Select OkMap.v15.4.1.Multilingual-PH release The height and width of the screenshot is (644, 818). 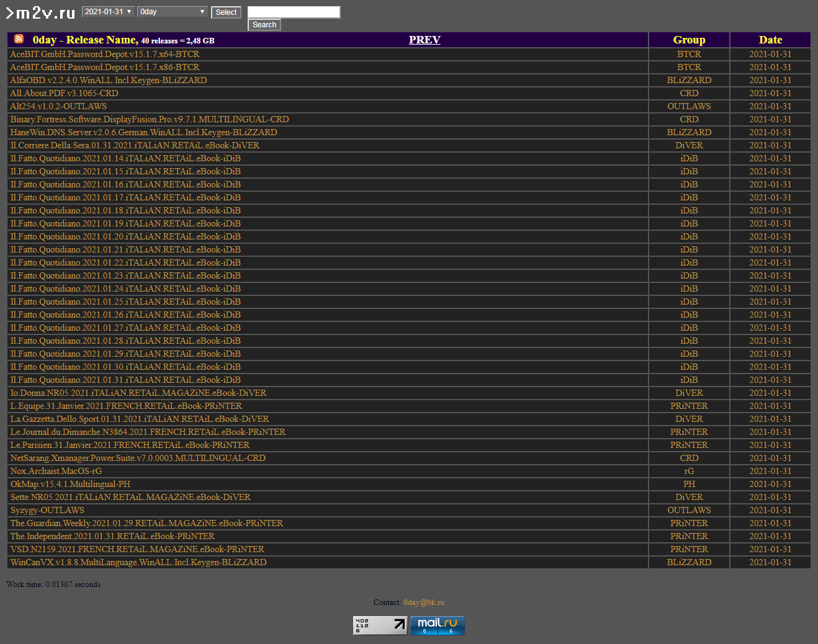pos(70,484)
